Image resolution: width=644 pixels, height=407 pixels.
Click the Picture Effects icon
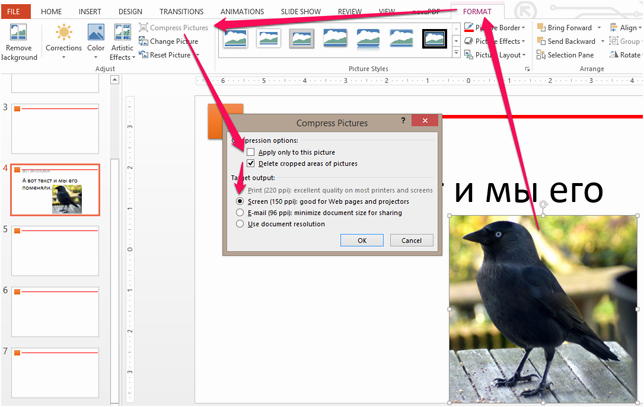coord(469,41)
